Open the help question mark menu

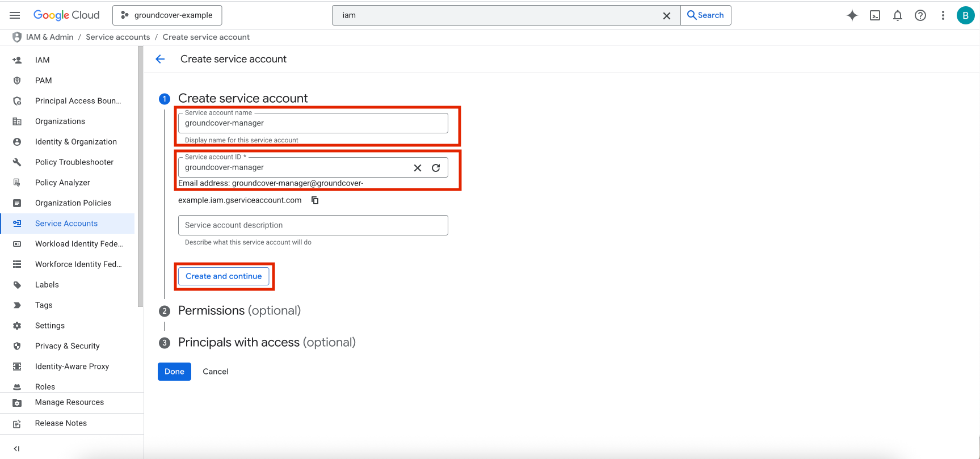pos(920,15)
